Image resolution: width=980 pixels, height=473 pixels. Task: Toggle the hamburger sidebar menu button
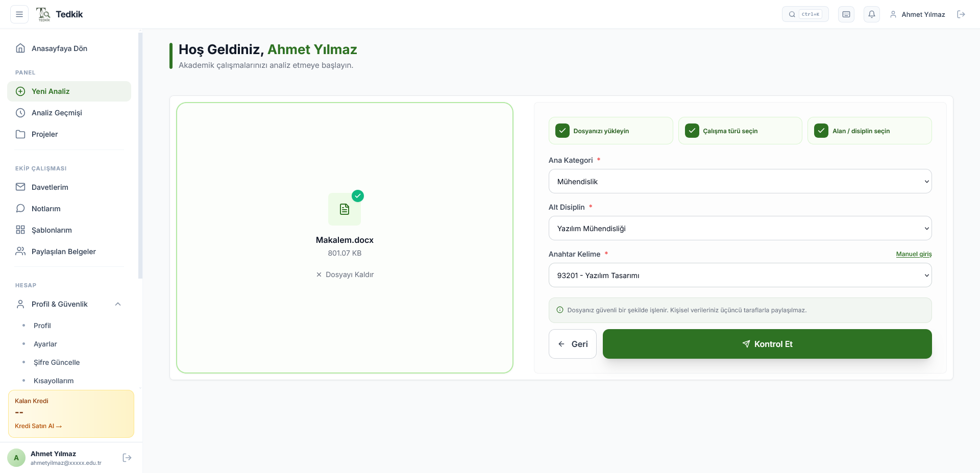pyautogui.click(x=19, y=14)
